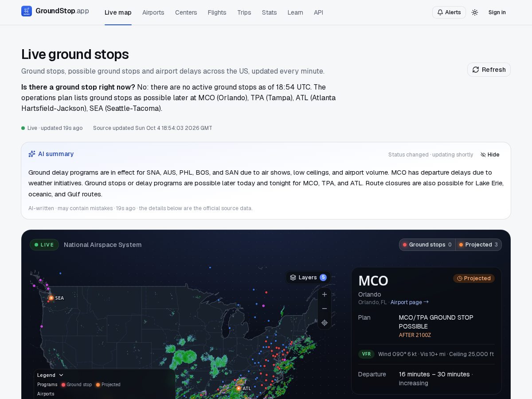The image size is (532, 399).
Task: Click 'Live · updated 19s ago' status
Action: point(52,128)
